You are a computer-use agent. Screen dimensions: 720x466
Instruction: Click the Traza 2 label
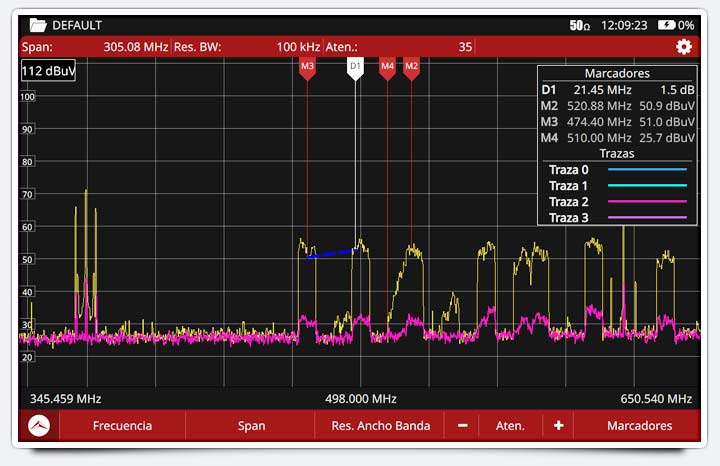point(568,202)
